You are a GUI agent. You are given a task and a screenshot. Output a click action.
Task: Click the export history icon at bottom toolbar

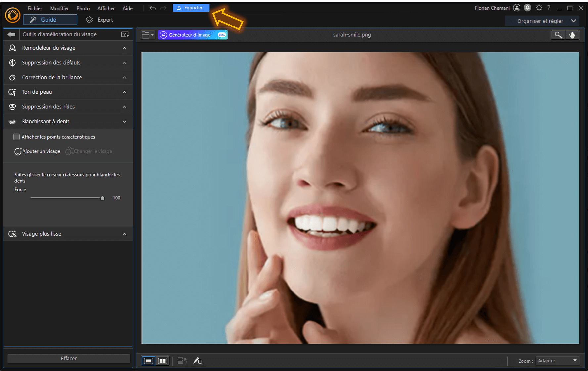pos(182,361)
